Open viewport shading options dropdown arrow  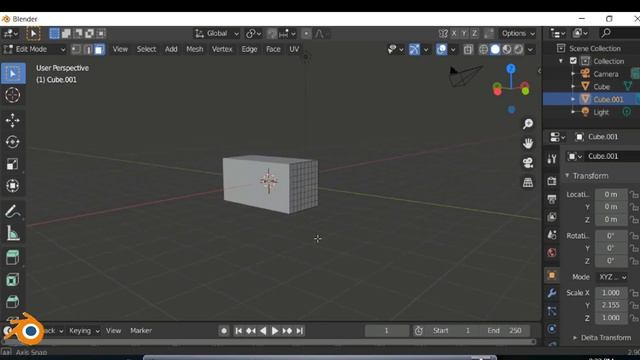tap(530, 49)
